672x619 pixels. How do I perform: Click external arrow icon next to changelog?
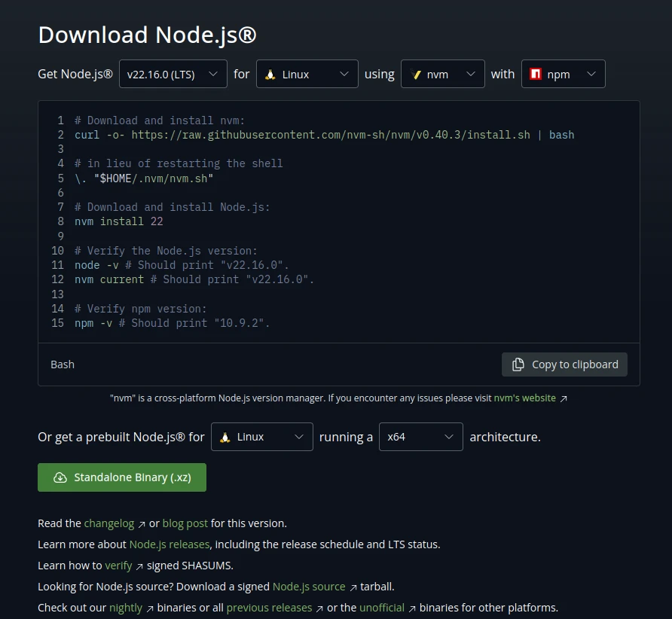click(x=142, y=524)
